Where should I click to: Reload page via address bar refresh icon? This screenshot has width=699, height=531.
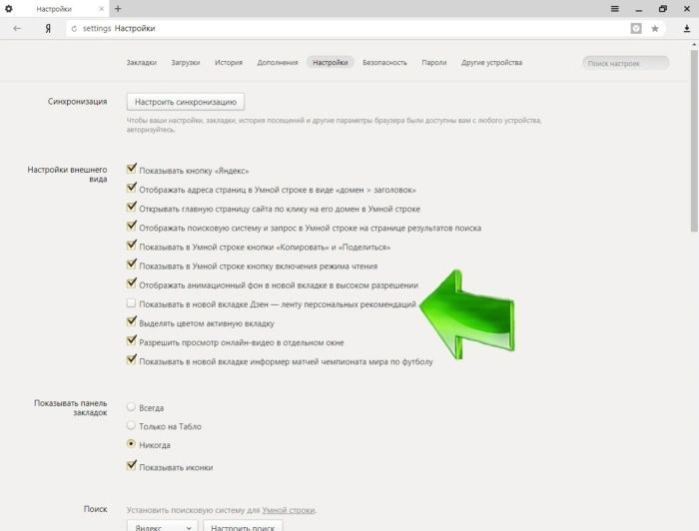click(74, 29)
